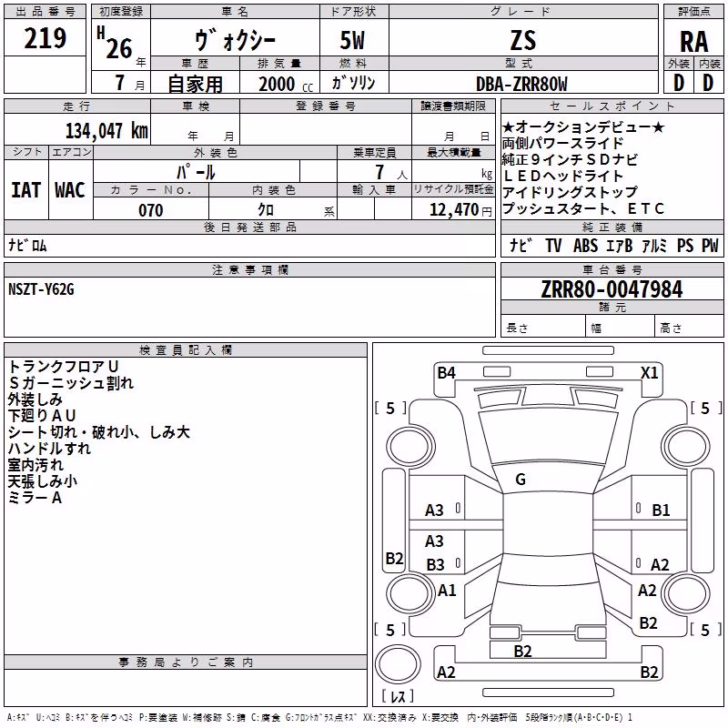Select windshield mark G on diagram
Image resolution: width=728 pixels, height=728 pixels.
pyautogui.click(x=521, y=480)
